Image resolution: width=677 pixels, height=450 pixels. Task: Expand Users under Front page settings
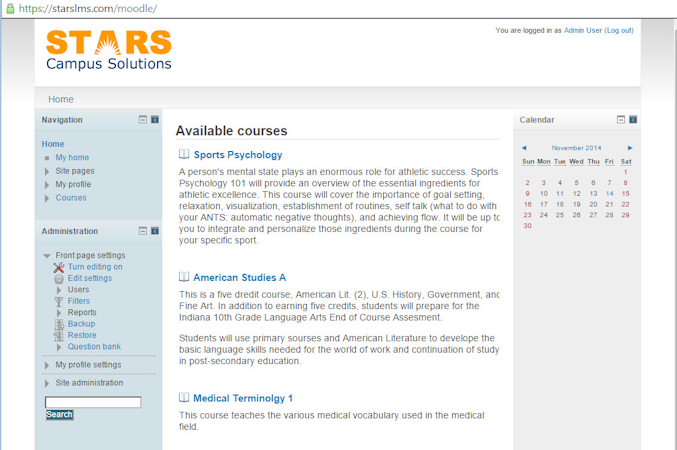pyautogui.click(x=59, y=290)
